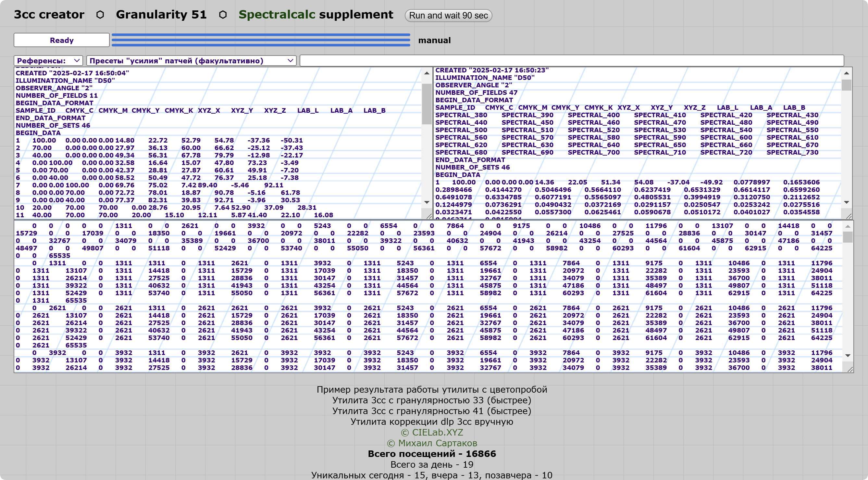Click the blue progress bars
This screenshot has width=868, height=480.
click(260, 40)
